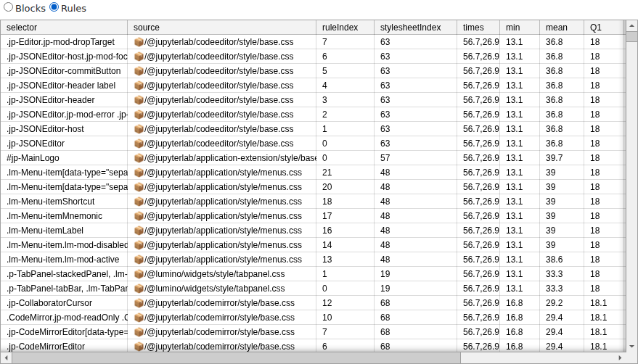Click the .jp-CodeMirrorEditor selector cell in last row

pos(64,347)
